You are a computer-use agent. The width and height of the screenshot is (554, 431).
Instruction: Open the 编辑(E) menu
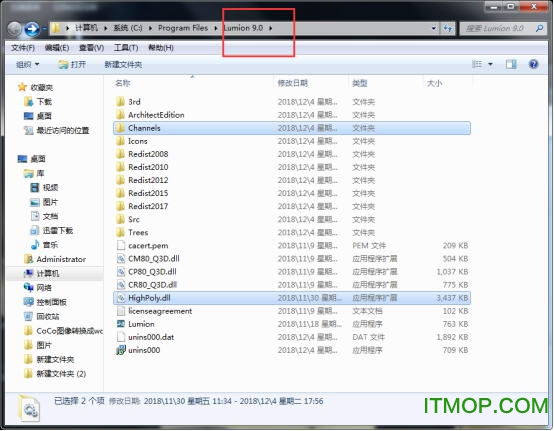(x=57, y=48)
